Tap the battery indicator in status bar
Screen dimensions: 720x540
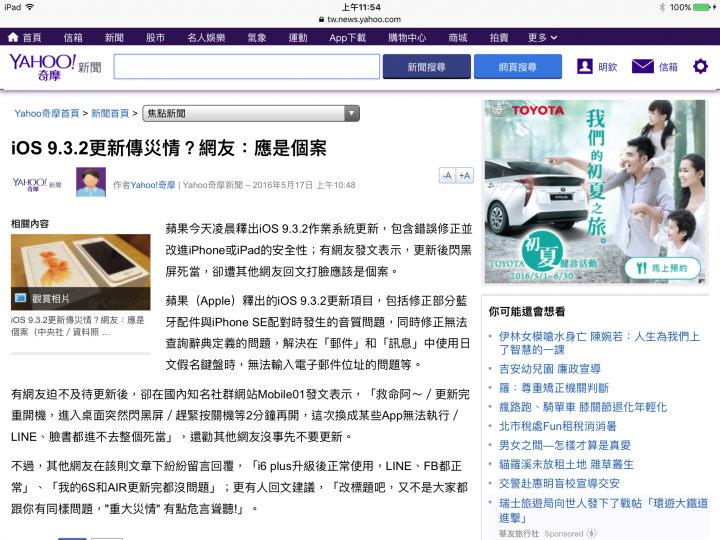(701, 7)
